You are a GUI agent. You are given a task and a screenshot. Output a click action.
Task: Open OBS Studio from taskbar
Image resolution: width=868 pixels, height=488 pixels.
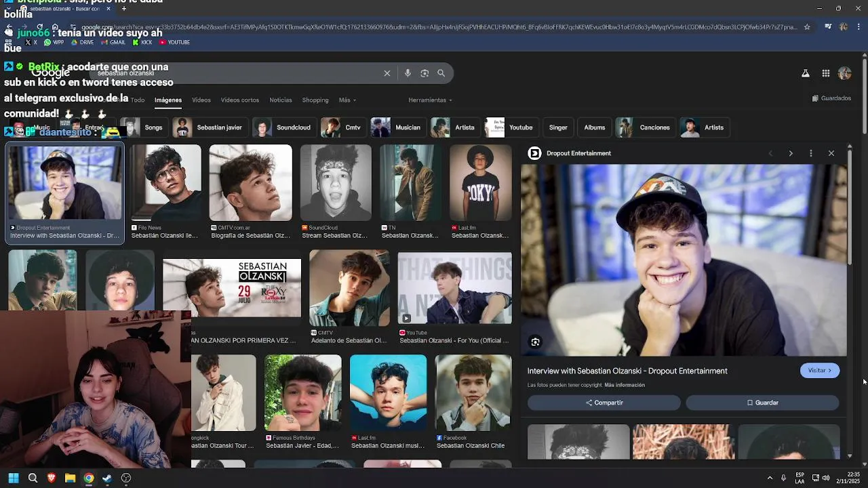[x=126, y=478]
